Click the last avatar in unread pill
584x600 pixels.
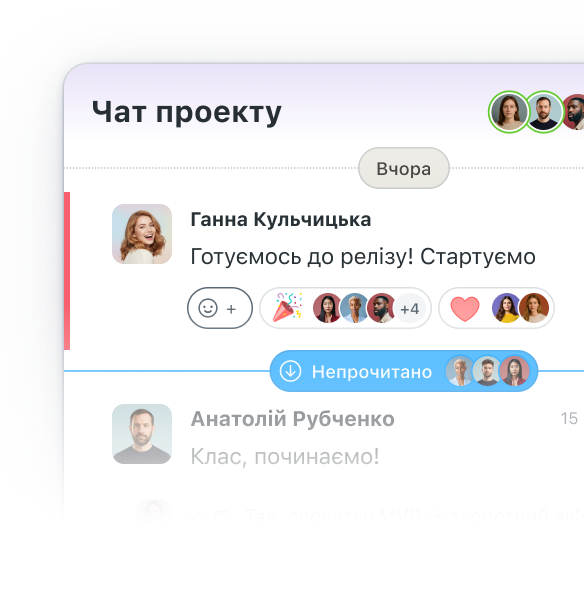tap(515, 371)
